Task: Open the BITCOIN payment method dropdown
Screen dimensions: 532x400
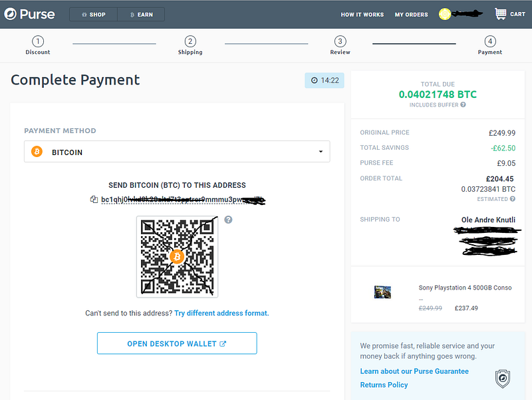Action: [177, 152]
